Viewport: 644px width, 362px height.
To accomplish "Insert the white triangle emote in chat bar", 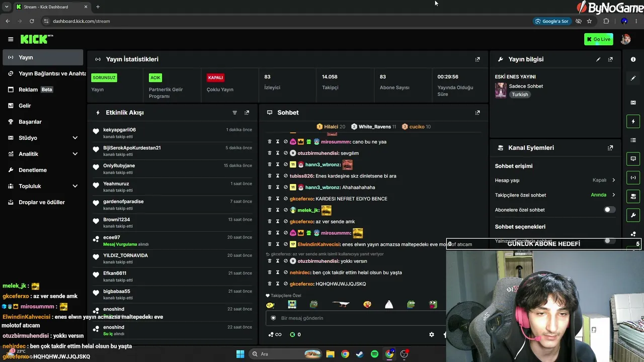I will [x=389, y=304].
